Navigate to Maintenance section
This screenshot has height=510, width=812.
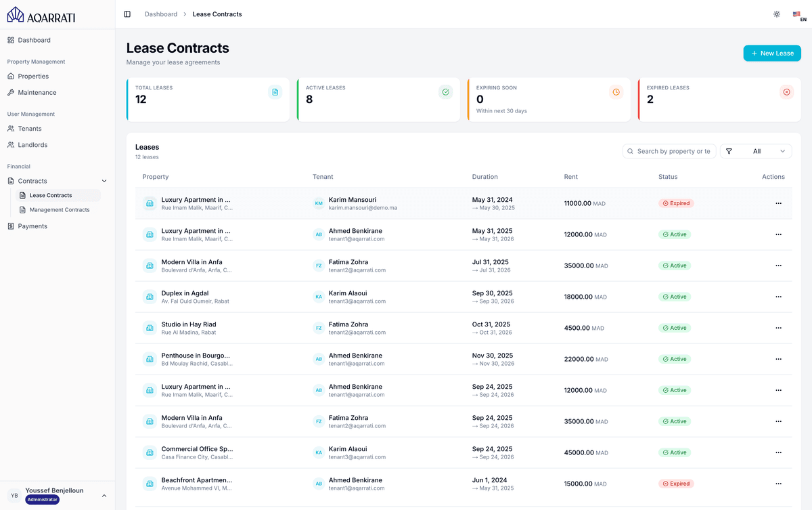click(37, 92)
